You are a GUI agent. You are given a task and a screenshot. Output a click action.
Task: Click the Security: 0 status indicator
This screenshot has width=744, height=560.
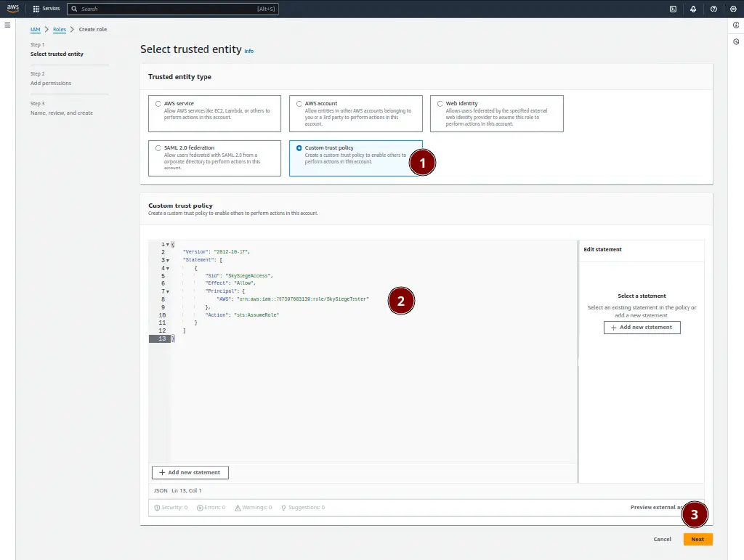tap(171, 508)
